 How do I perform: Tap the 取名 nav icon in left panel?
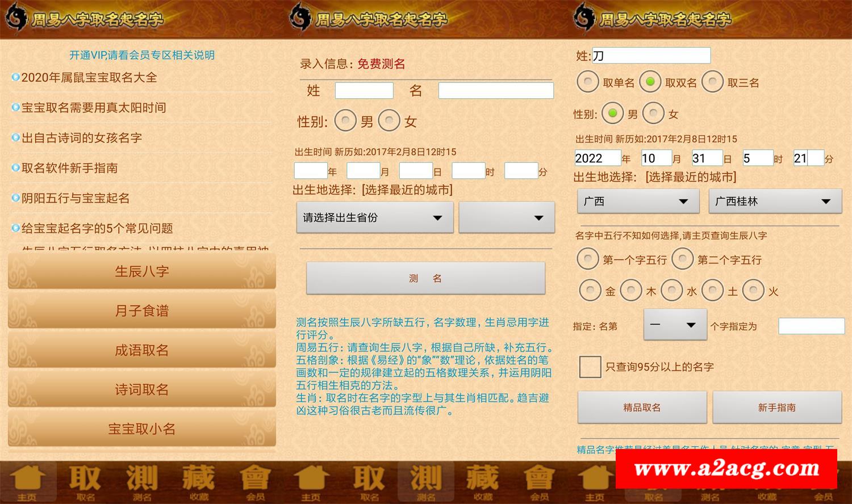click(85, 482)
